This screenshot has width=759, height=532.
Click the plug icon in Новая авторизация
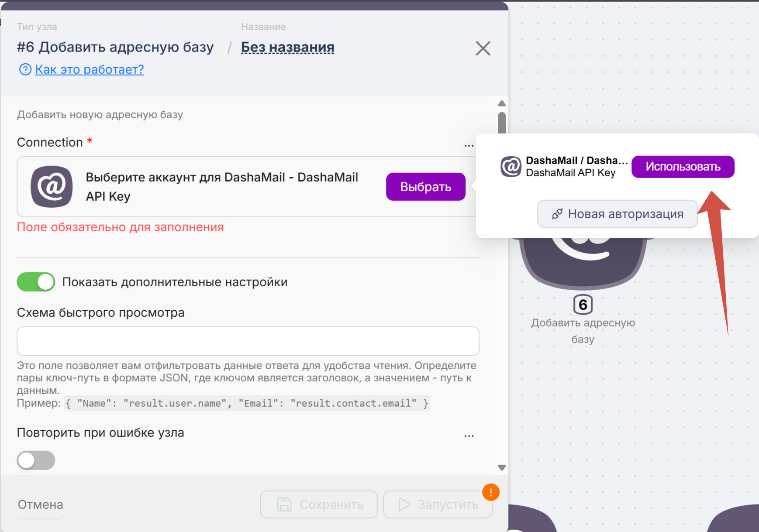pos(557,214)
